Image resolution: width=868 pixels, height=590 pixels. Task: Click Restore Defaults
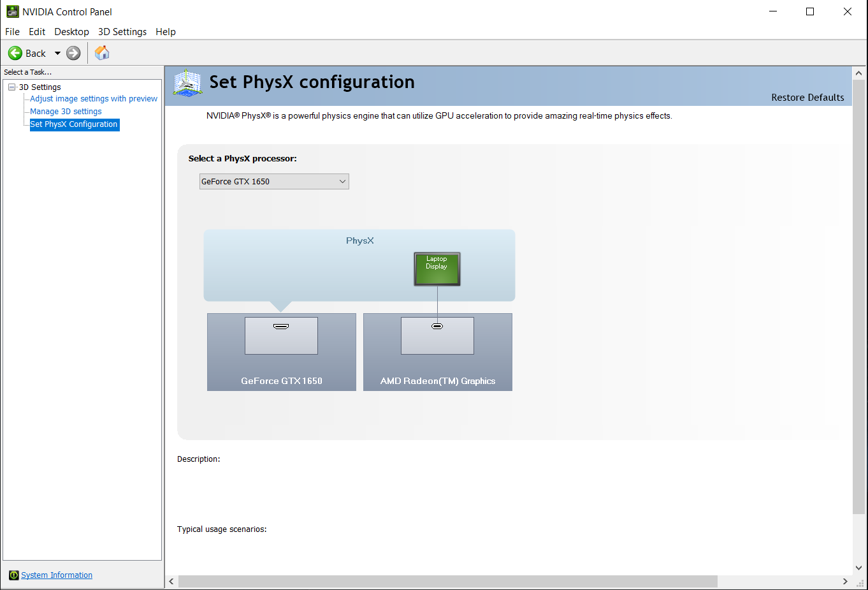tap(807, 98)
